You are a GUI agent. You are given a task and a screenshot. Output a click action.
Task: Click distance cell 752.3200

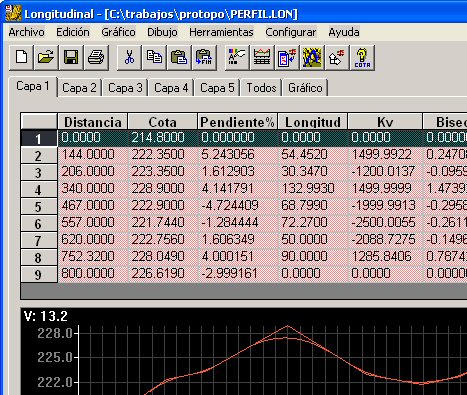coord(93,257)
